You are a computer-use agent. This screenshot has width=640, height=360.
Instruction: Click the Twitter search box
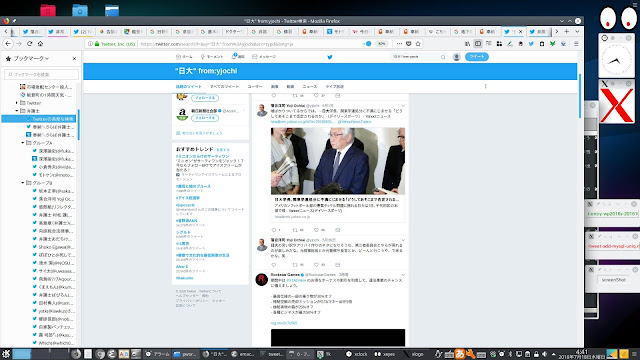419,57
